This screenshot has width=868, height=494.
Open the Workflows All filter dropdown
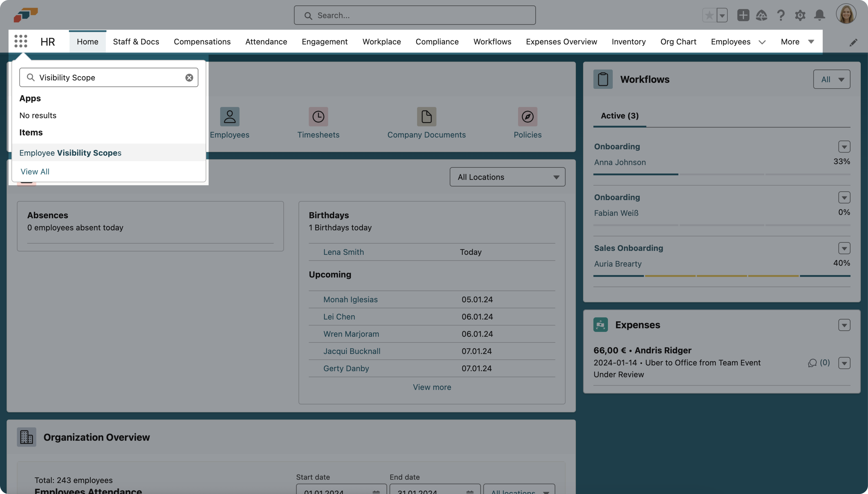tap(831, 79)
